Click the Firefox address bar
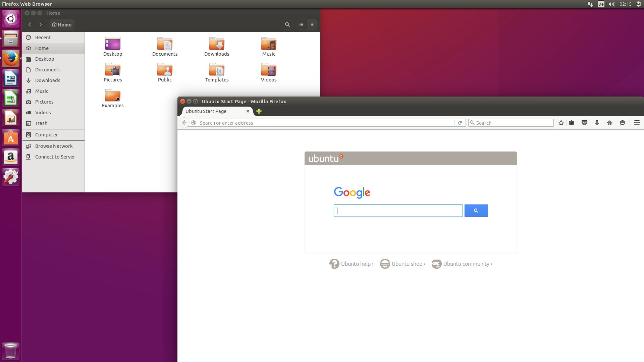 (x=326, y=123)
